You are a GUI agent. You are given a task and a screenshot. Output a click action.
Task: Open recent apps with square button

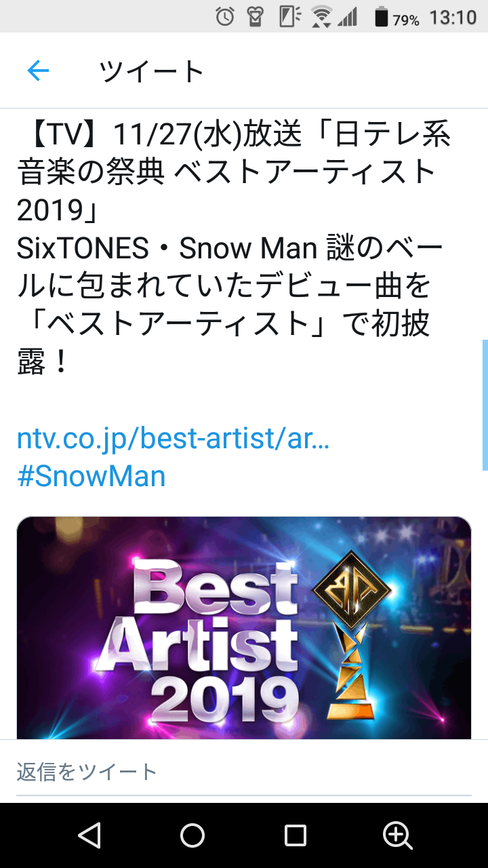[296, 835]
